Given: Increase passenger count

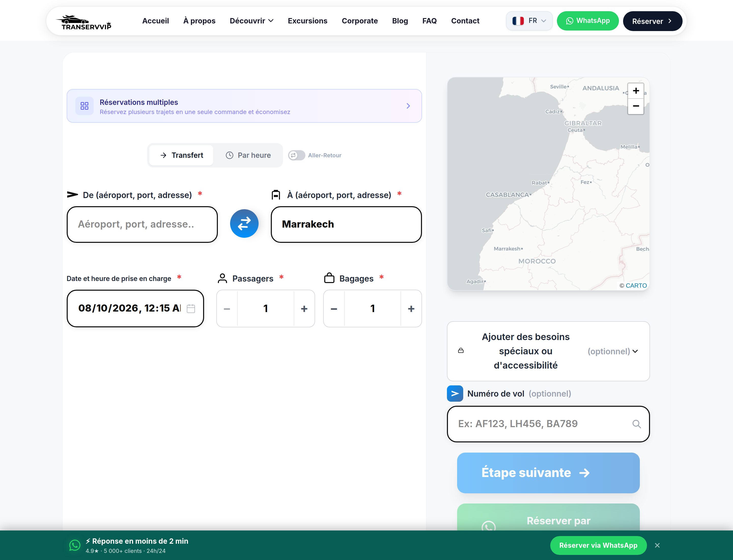Looking at the screenshot, I should pos(304,309).
